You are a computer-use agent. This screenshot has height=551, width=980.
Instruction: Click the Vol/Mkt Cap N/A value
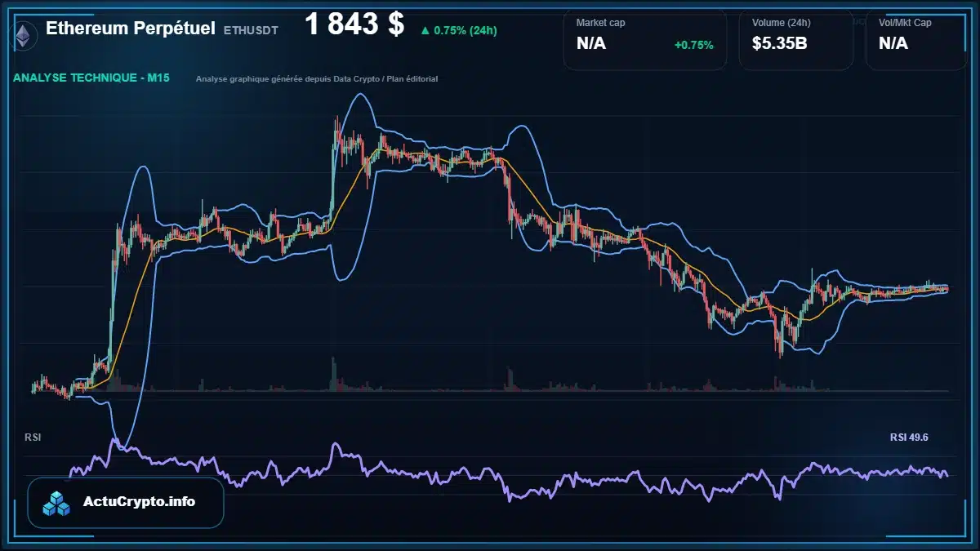[x=893, y=44]
